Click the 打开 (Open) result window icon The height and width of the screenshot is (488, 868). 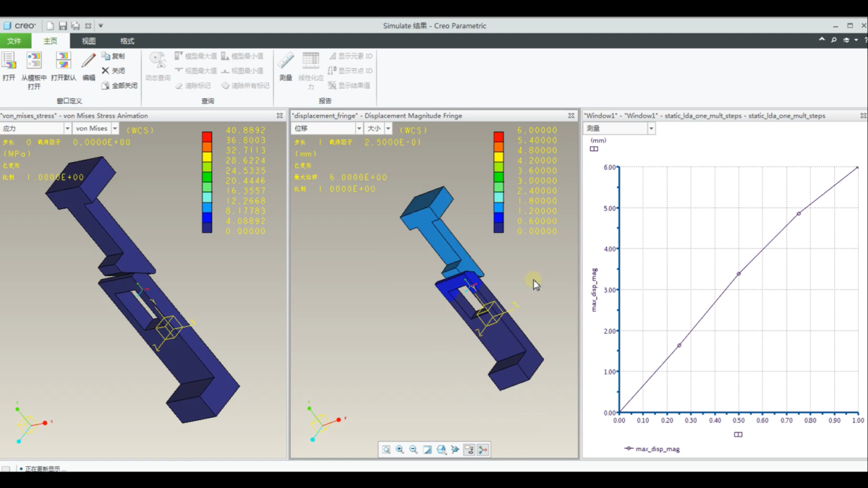[9, 60]
